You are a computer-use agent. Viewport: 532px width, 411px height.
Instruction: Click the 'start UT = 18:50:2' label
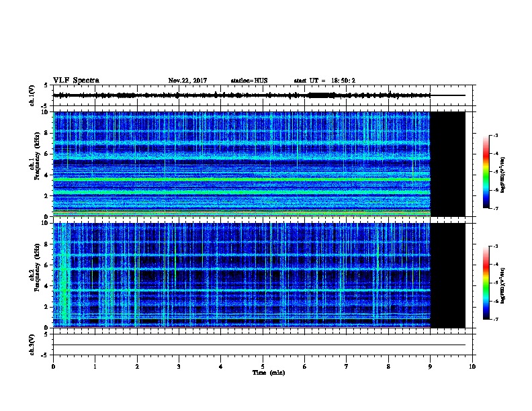324,81
